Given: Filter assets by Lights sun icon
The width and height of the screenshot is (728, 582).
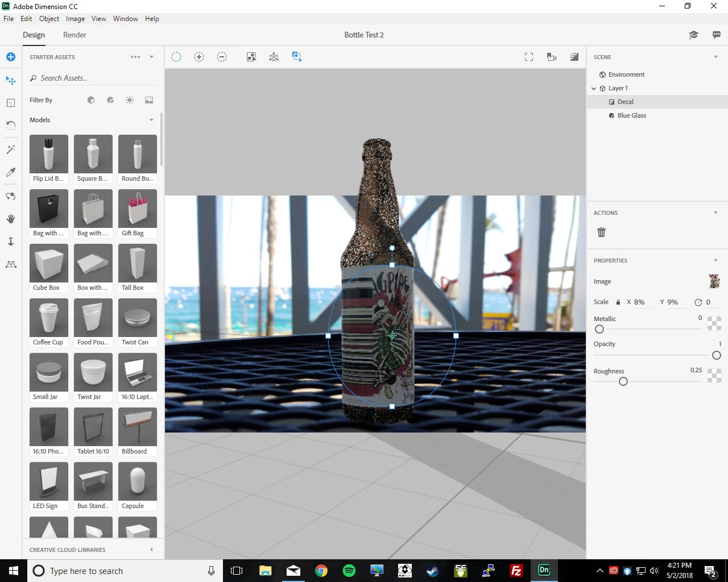Looking at the screenshot, I should [x=130, y=100].
